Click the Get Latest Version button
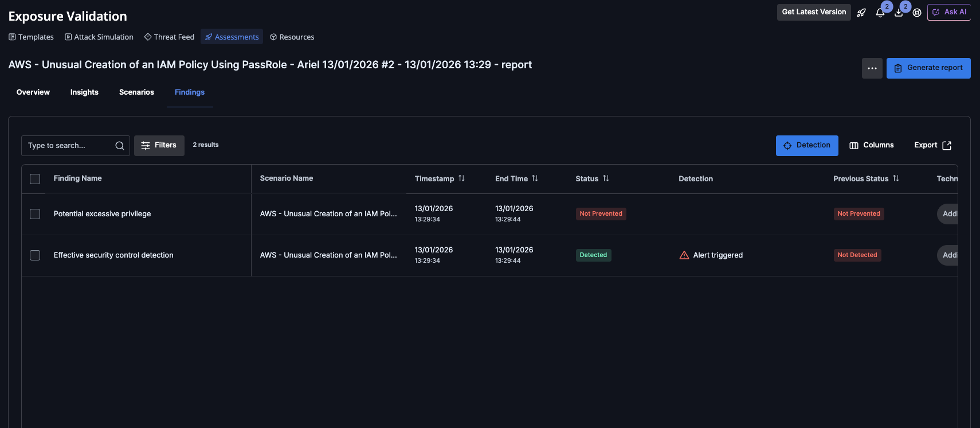Viewport: 980px width, 428px height. coord(813,12)
